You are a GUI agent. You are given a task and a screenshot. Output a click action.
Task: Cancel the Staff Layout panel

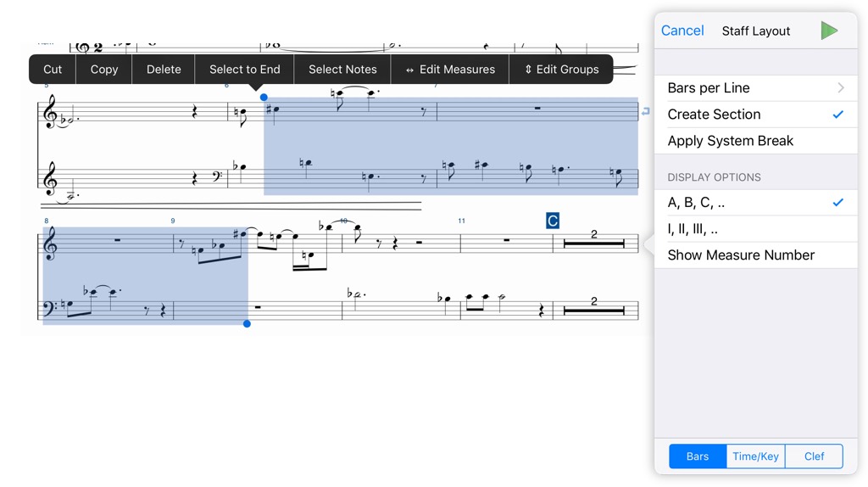[x=682, y=31]
